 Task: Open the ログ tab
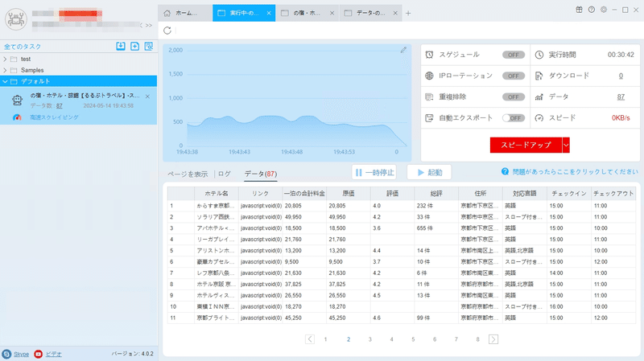225,174
